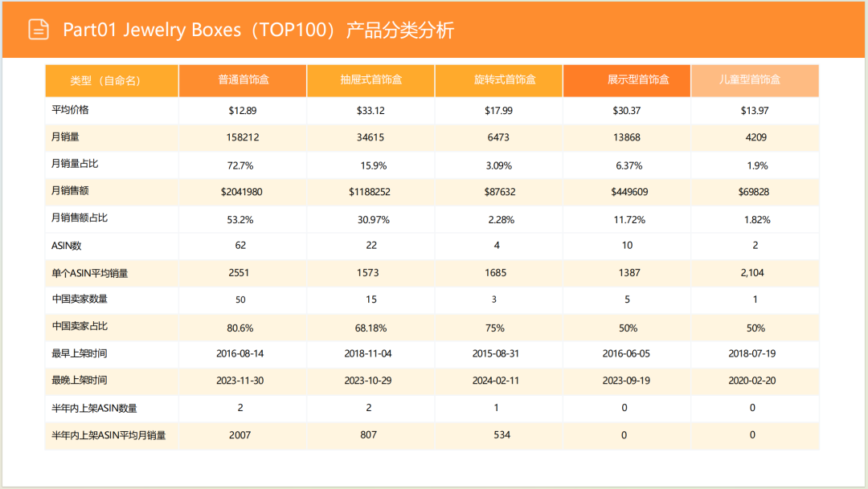Click the row label 中国卖家数量
Image resolution: width=868 pixels, height=489 pixels.
coord(80,300)
